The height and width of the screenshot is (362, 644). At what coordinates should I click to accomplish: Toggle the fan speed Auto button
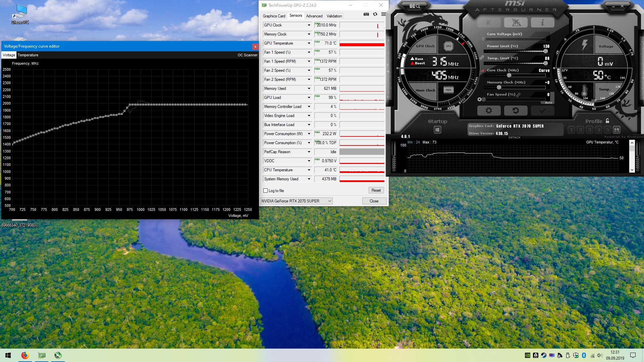click(548, 103)
